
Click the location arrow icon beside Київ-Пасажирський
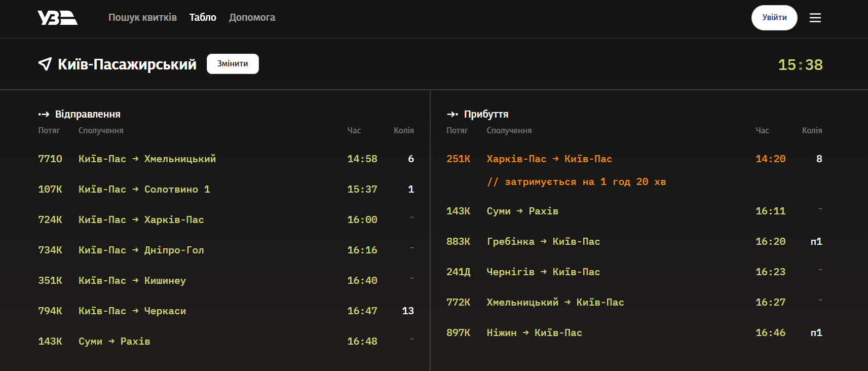click(x=45, y=64)
